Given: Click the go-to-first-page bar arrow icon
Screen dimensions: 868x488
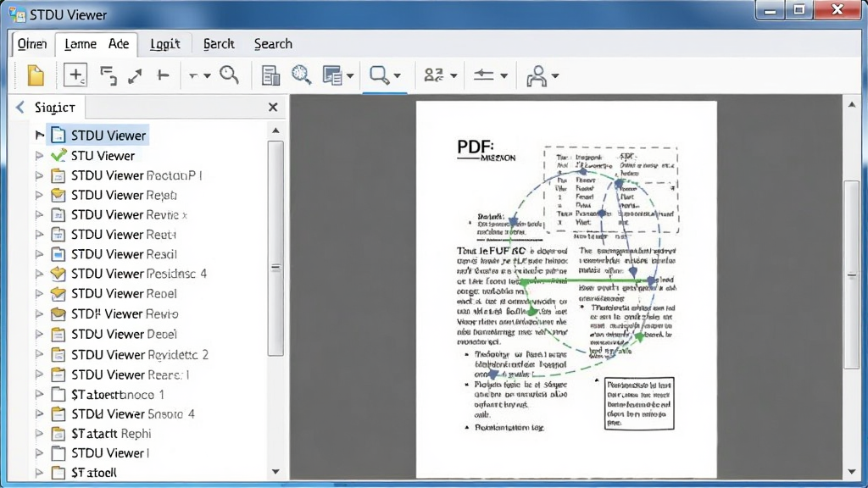Looking at the screenshot, I should (163, 75).
